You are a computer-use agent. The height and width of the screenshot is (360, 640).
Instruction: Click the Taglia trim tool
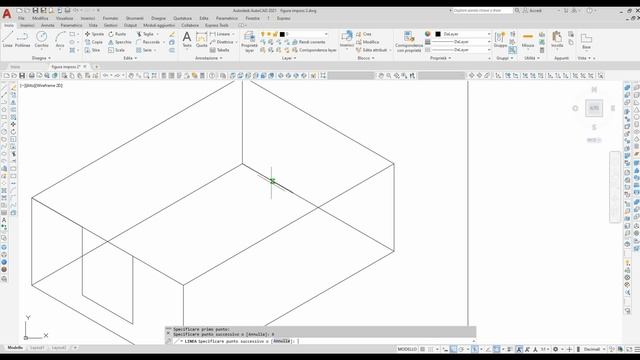(x=145, y=34)
